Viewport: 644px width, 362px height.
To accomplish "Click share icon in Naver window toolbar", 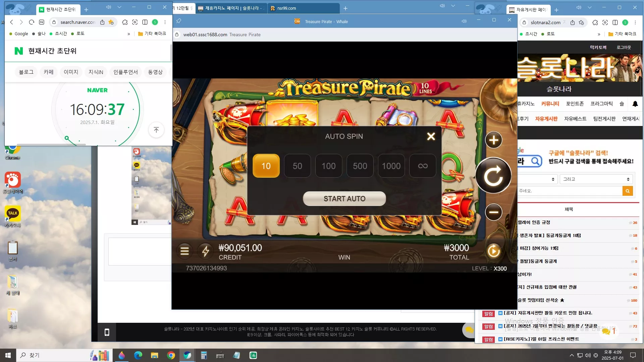I will 102,22.
